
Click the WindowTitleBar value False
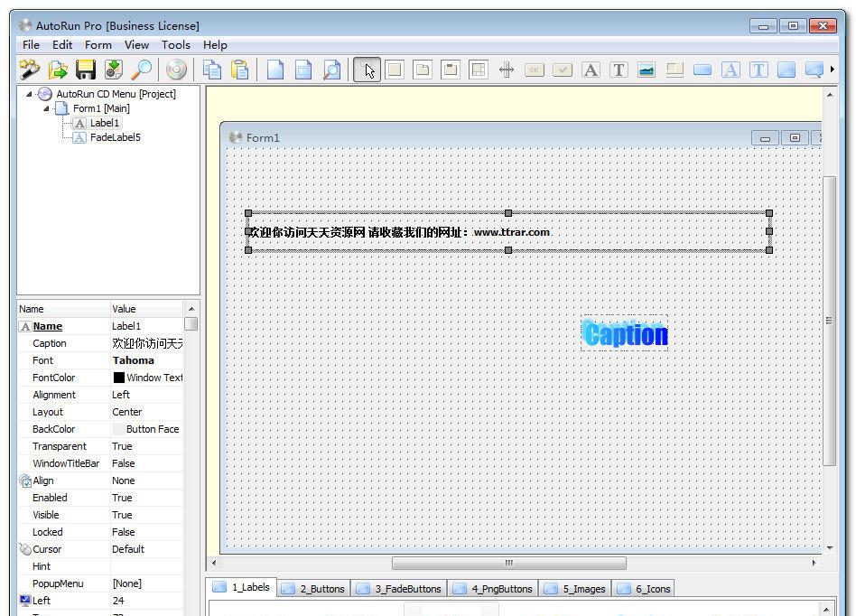(147, 463)
